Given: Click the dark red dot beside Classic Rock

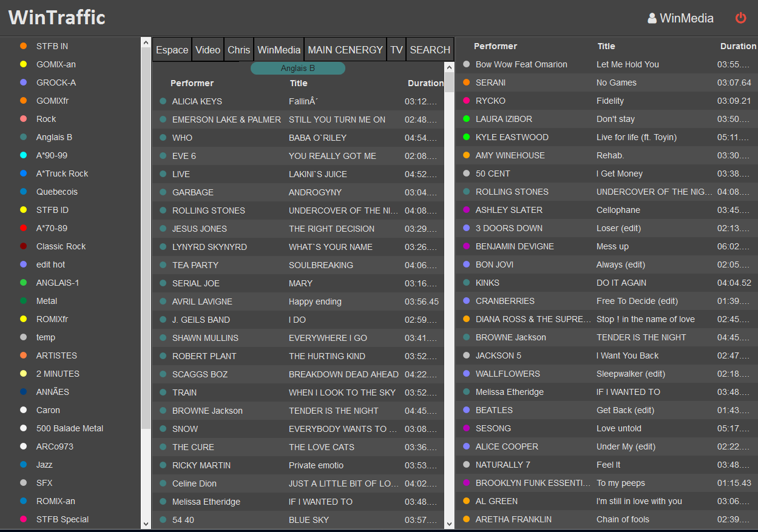Looking at the screenshot, I should click(x=24, y=246).
